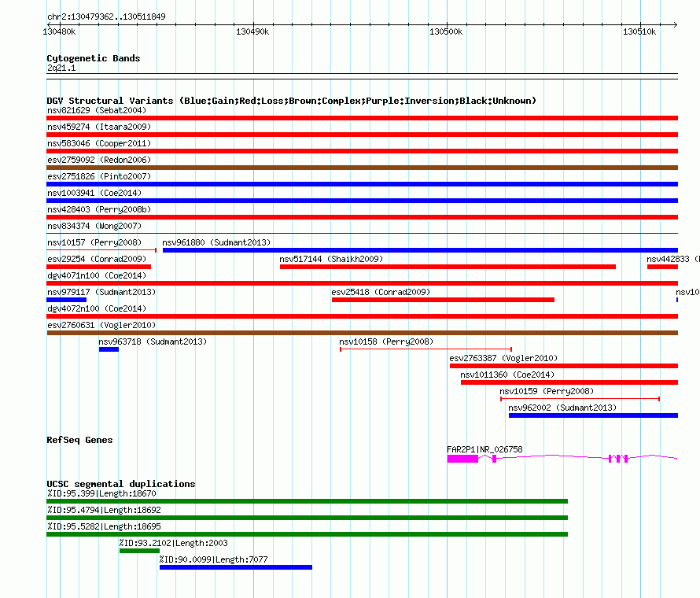
Task: Select the dgv4071n100 (Coe2014) label
Action: click(x=97, y=275)
